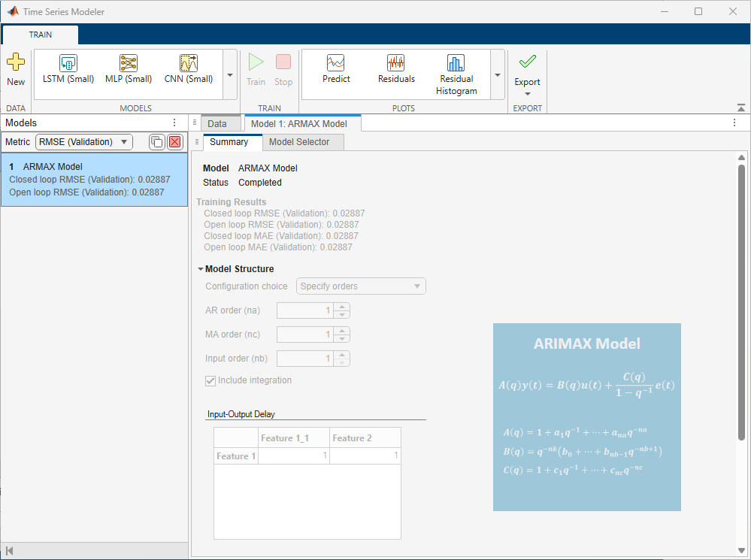Switch to the Model Selector tab
This screenshot has width=751, height=560.
pyautogui.click(x=299, y=142)
